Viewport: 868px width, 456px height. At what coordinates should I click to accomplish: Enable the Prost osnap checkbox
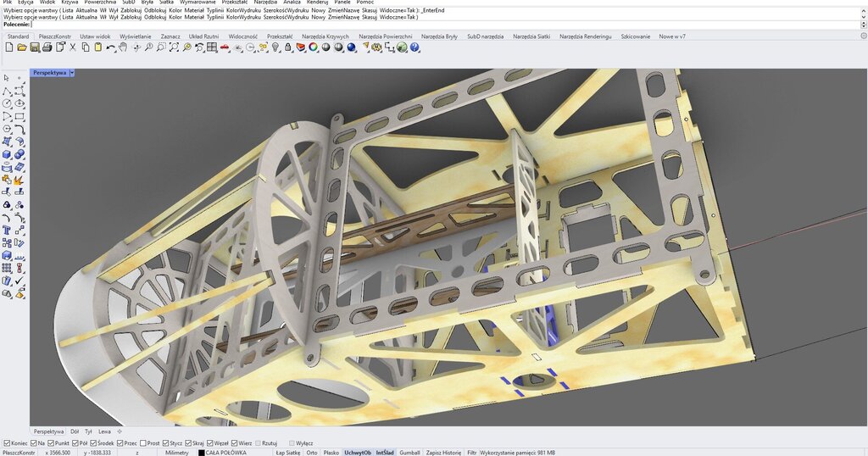tap(142, 442)
